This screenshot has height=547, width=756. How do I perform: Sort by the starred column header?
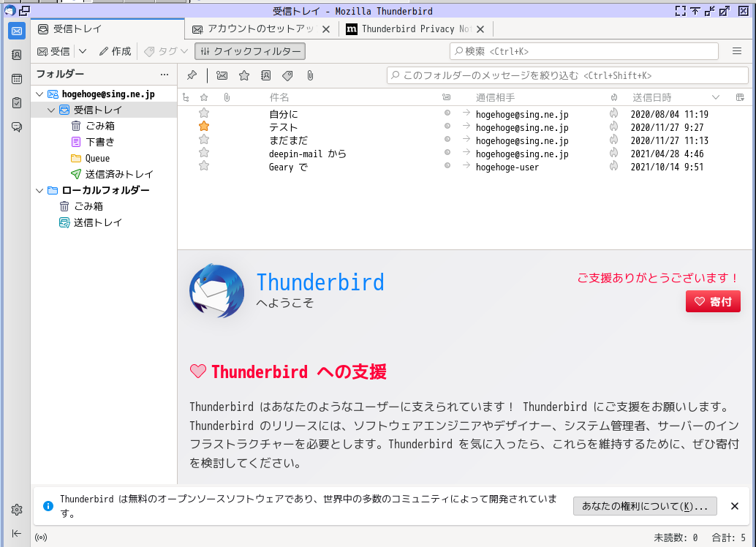click(204, 97)
